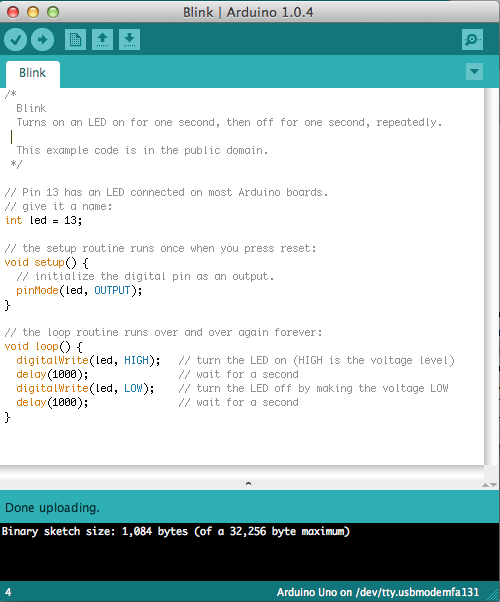Click the comment '// give it a name:'
Image resolution: width=500 pixels, height=602 pixels.
(x=58, y=207)
